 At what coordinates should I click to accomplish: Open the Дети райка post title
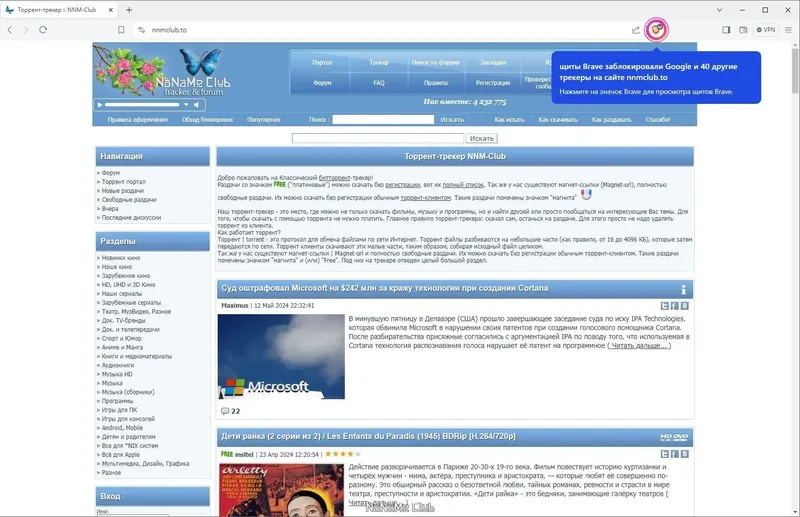point(368,436)
